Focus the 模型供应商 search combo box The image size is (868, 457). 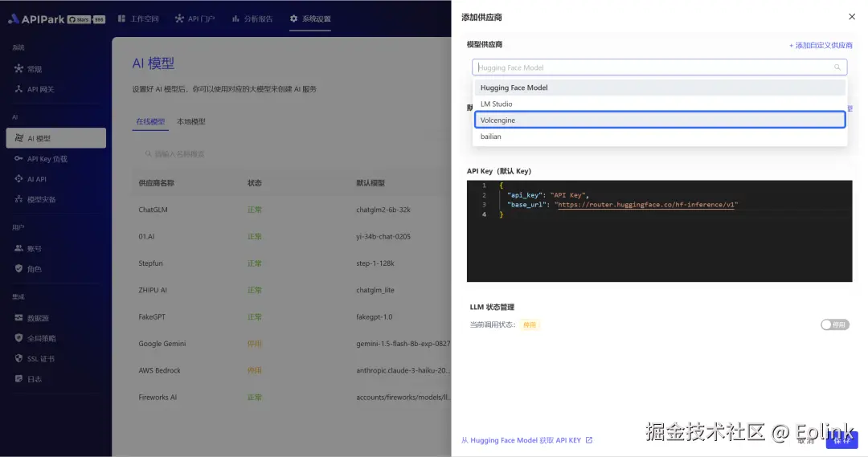tap(659, 67)
